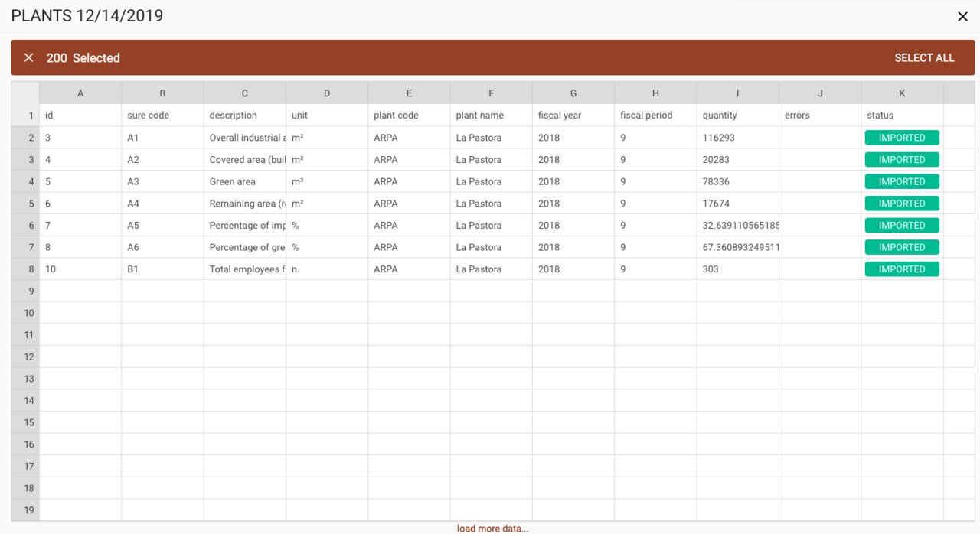The image size is (980, 534).
Task: Click the SELECT ALL button
Action: 924,58
